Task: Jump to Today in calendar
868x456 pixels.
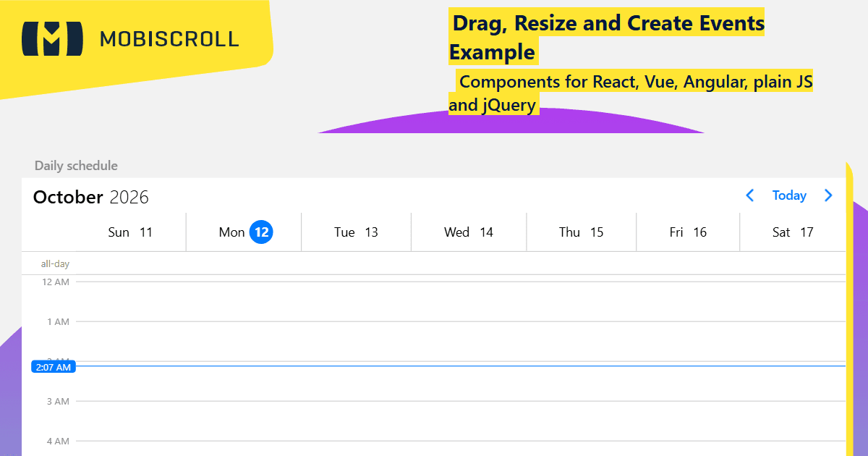Action: [x=789, y=195]
